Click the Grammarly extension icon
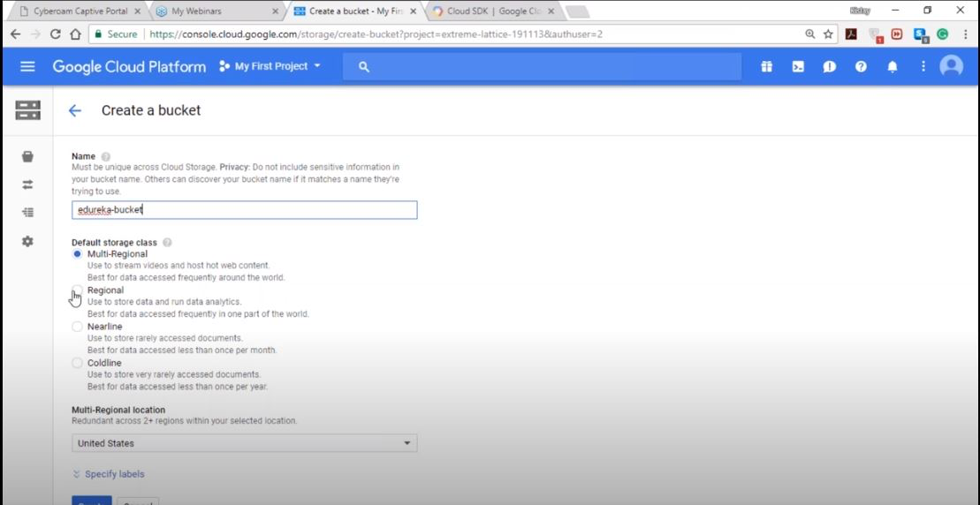The height and width of the screenshot is (505, 980). pos(942,34)
